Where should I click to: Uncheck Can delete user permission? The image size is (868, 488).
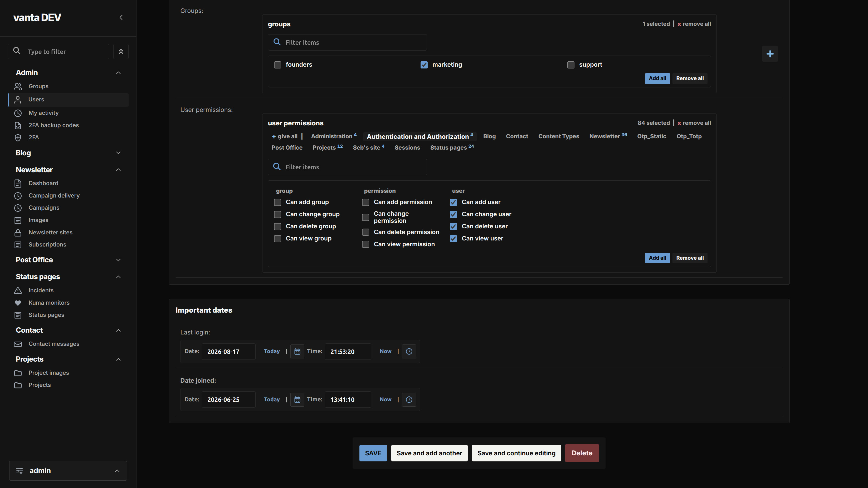[x=453, y=226]
